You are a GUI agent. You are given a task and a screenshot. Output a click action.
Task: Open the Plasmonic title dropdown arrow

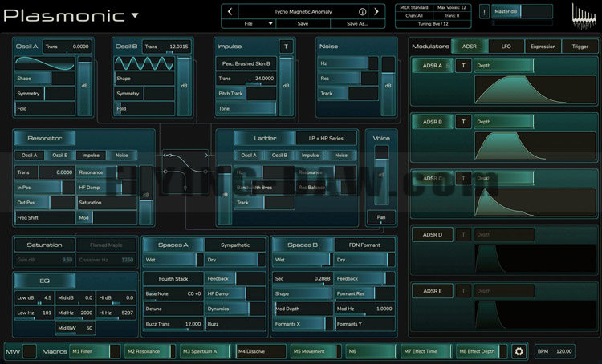135,16
